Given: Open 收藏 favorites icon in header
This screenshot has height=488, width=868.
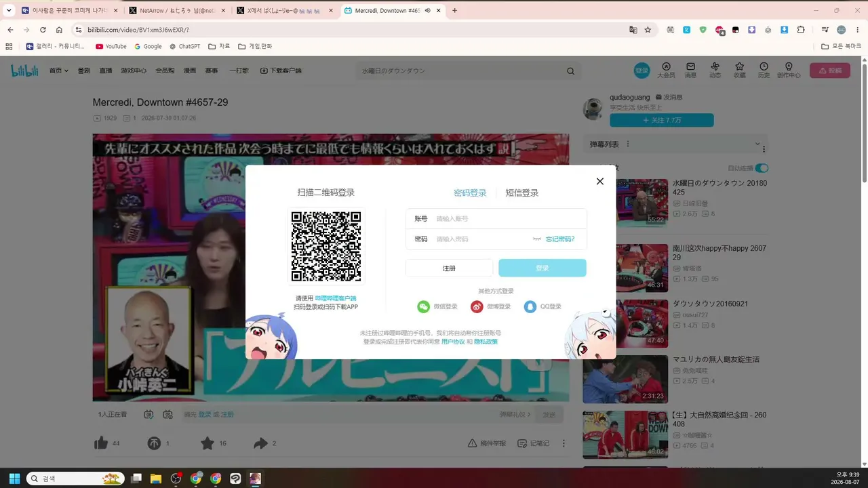Looking at the screenshot, I should 739,70.
